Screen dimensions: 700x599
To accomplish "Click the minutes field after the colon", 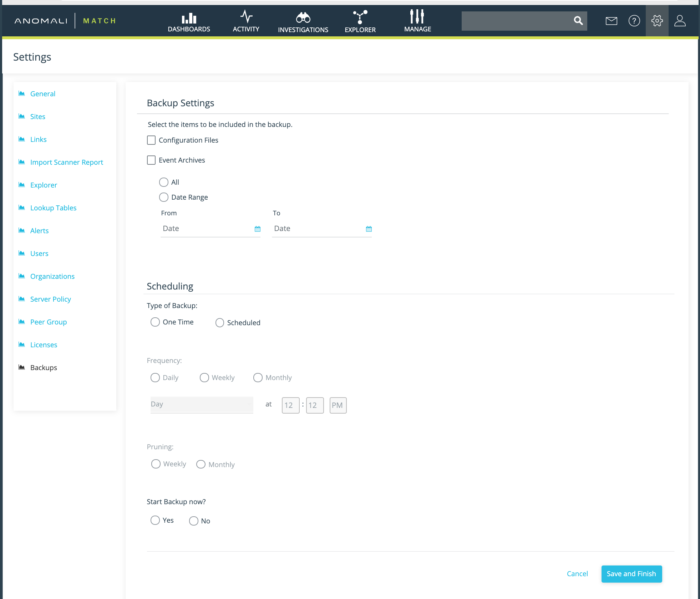I will pos(315,405).
